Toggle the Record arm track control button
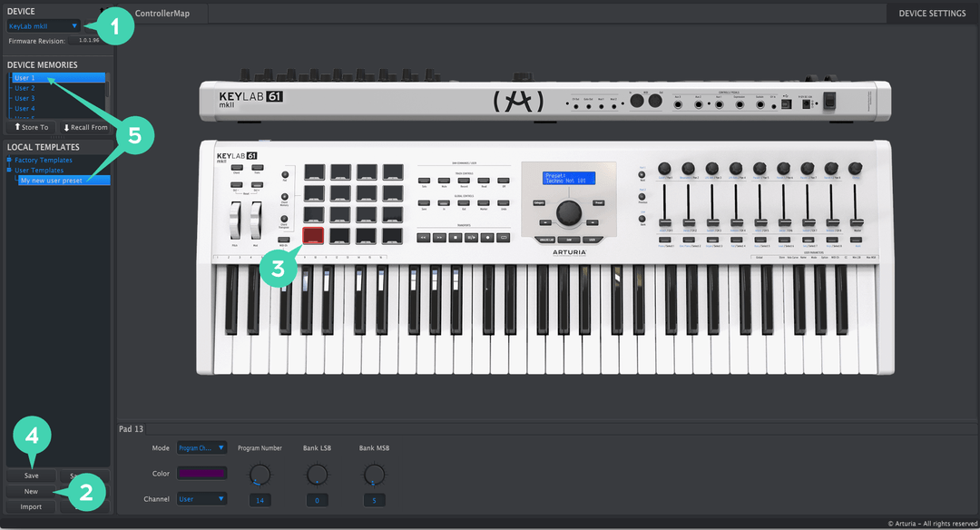The height and width of the screenshot is (530, 980). tap(464, 181)
